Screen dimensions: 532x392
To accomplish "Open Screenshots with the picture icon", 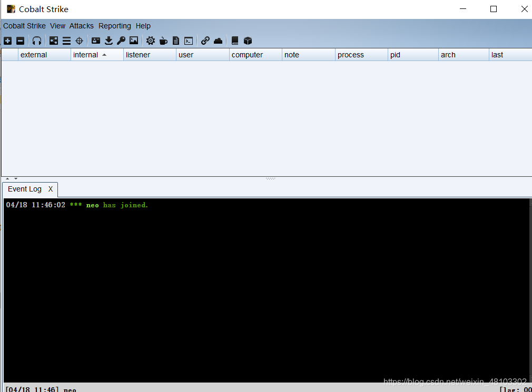I will point(134,41).
